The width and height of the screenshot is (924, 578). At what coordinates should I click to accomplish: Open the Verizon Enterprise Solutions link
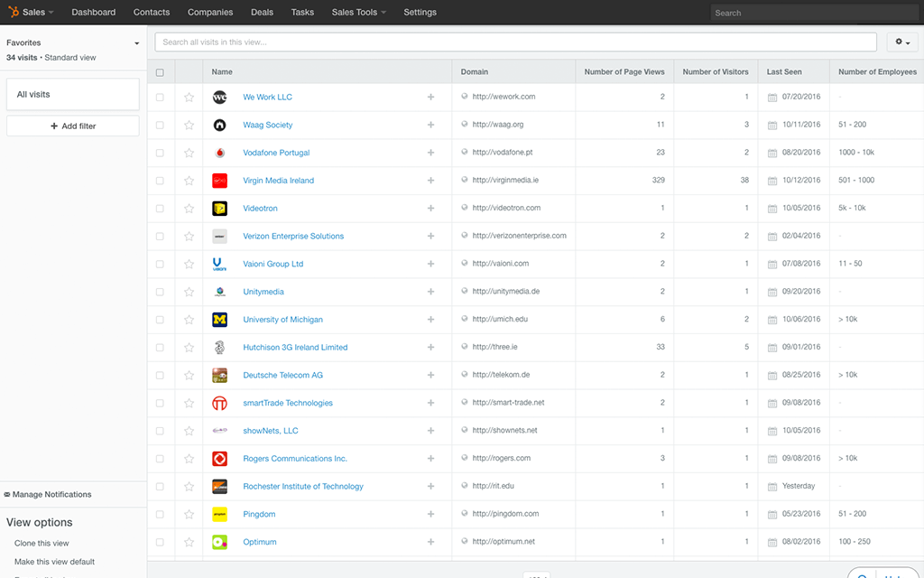(x=293, y=236)
